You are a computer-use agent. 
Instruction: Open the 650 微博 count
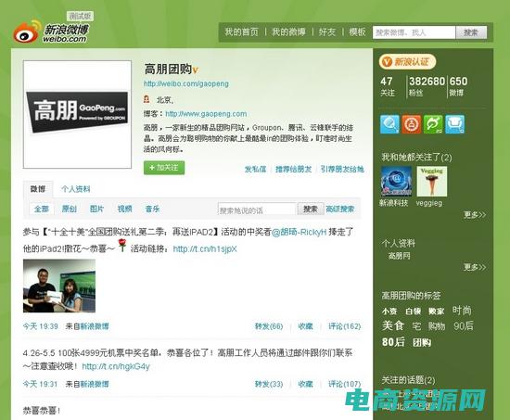(x=458, y=86)
